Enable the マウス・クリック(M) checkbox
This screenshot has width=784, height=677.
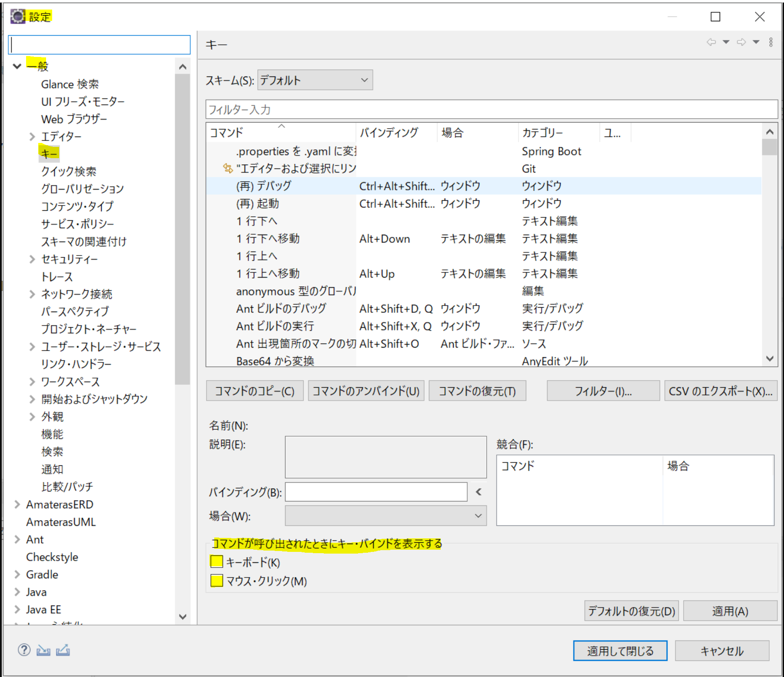point(216,580)
